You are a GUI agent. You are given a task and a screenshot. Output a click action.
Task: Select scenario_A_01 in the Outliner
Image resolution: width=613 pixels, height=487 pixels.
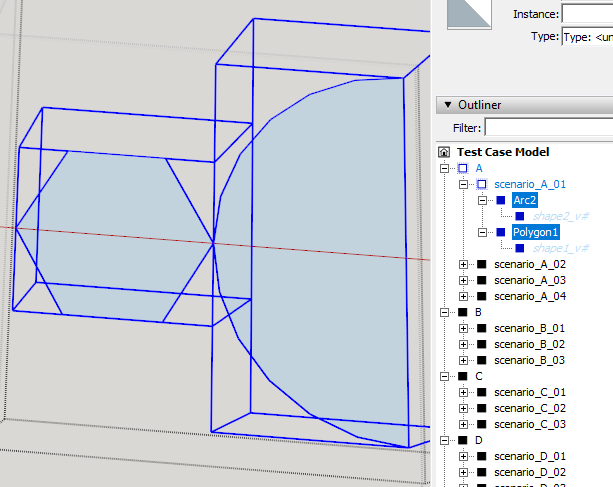coord(530,184)
